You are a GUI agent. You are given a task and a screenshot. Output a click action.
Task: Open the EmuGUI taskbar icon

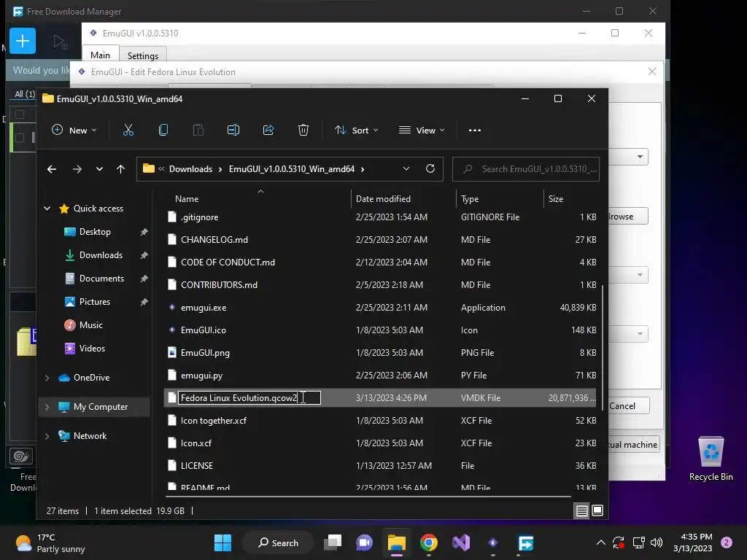(493, 542)
